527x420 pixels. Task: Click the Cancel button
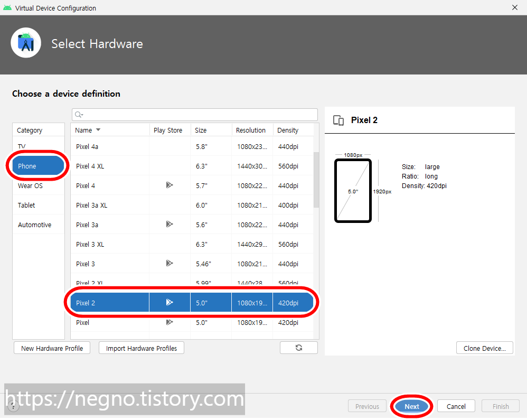click(x=456, y=406)
